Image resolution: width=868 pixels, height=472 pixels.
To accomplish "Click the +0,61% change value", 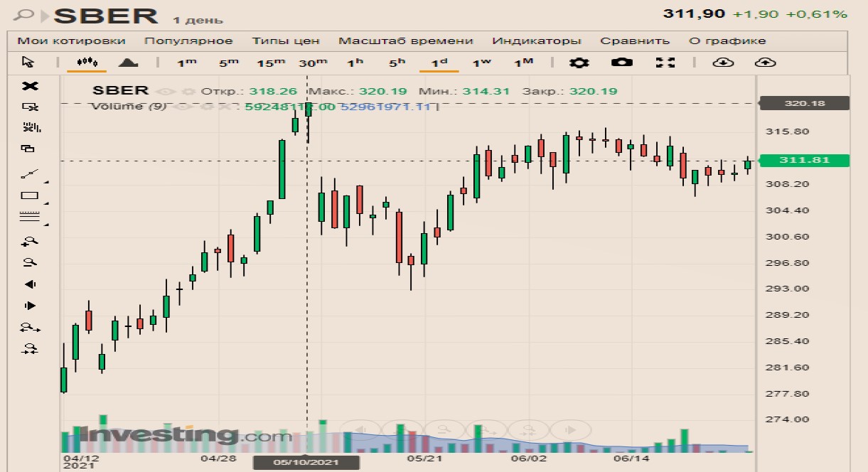I will coord(816,14).
